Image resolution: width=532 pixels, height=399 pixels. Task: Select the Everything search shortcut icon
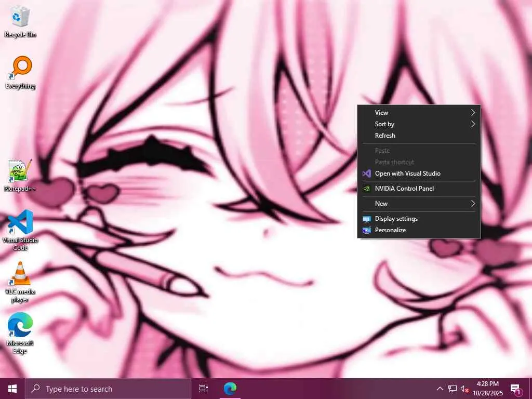[x=20, y=73]
